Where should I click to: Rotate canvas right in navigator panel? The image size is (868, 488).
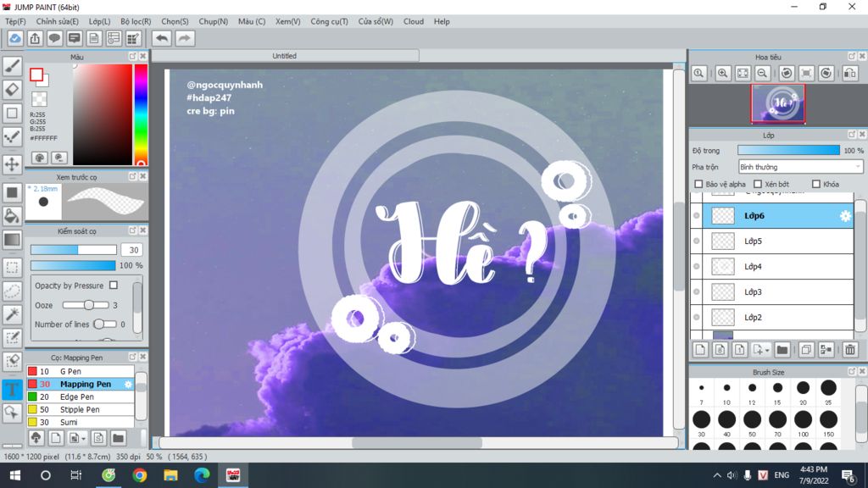pos(826,73)
